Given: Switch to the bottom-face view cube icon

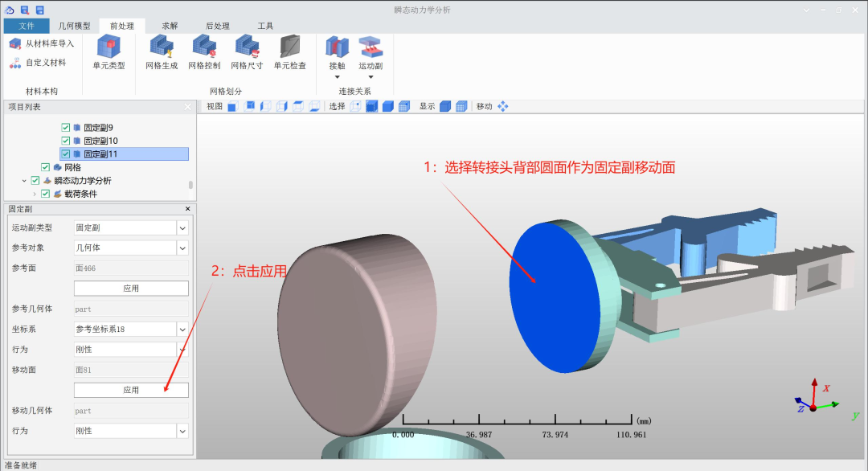Looking at the screenshot, I should [314, 106].
